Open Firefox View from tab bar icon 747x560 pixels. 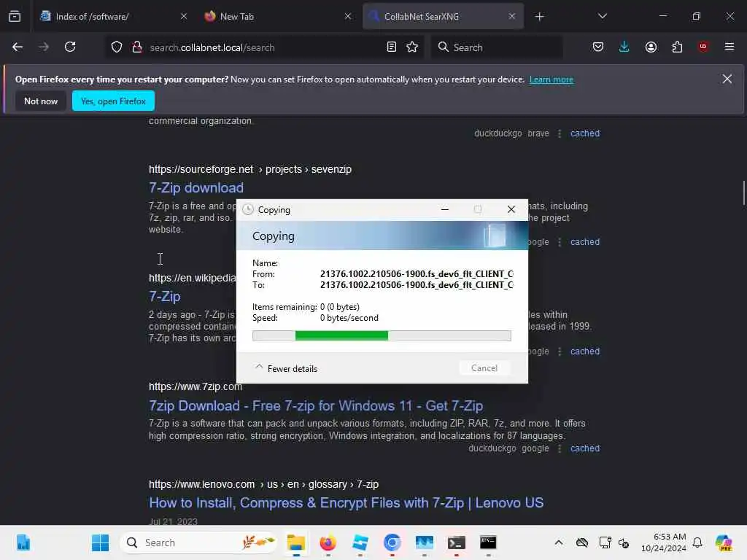[x=15, y=16]
